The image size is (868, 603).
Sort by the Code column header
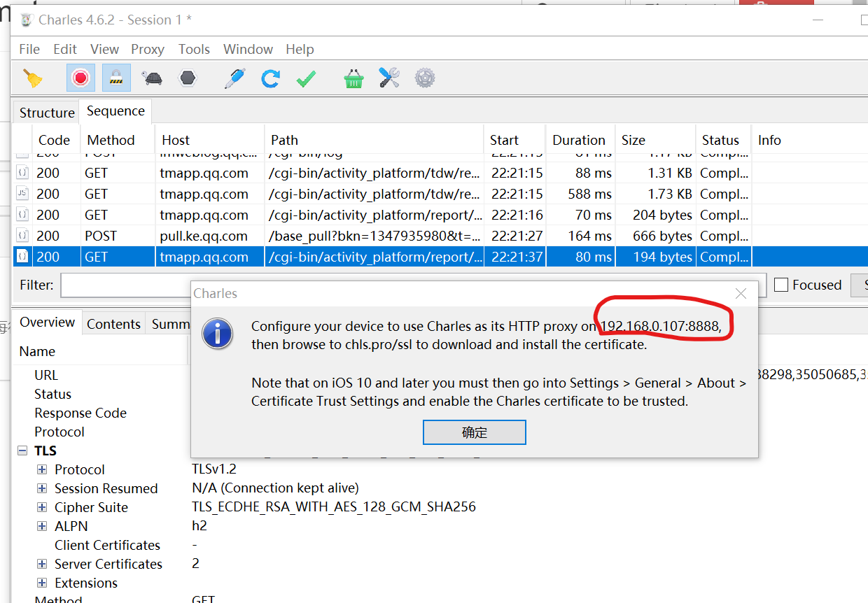point(57,140)
